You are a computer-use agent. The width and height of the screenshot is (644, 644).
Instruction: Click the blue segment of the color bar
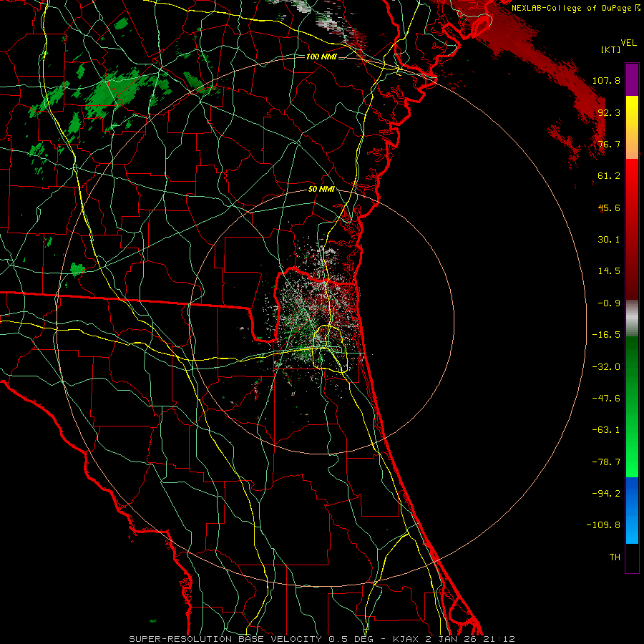pos(632,510)
